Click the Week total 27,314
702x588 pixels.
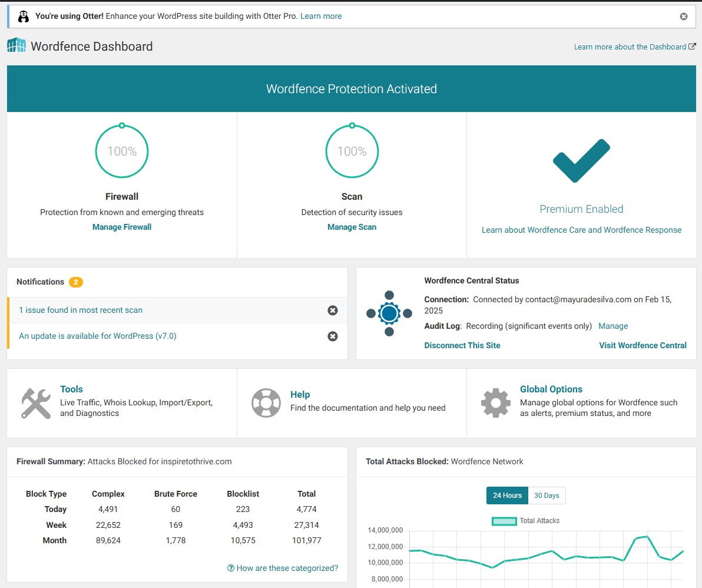tap(306, 525)
